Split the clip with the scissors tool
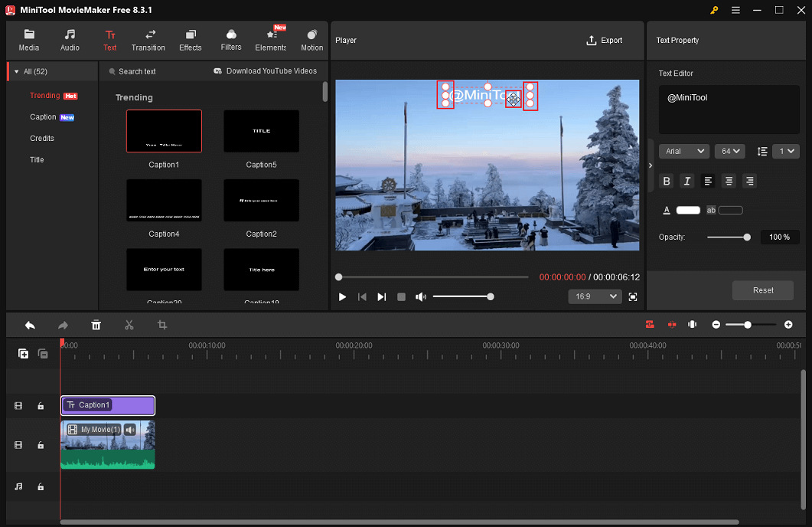812x527 pixels. pyautogui.click(x=129, y=325)
